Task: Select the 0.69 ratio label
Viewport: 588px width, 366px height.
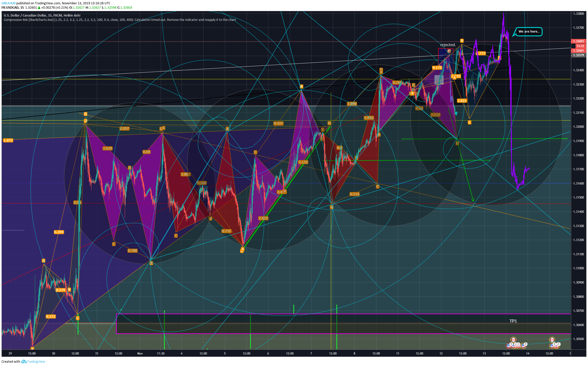Action: 146,152
